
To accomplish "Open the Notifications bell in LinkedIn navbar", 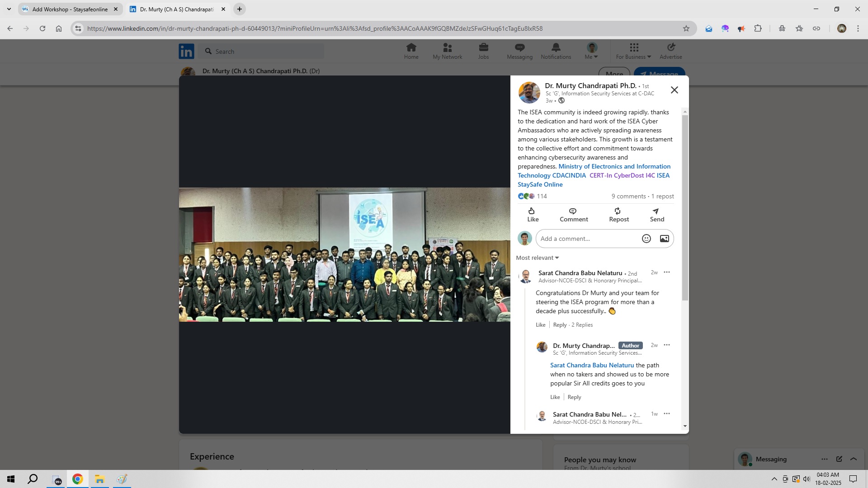I will point(556,51).
